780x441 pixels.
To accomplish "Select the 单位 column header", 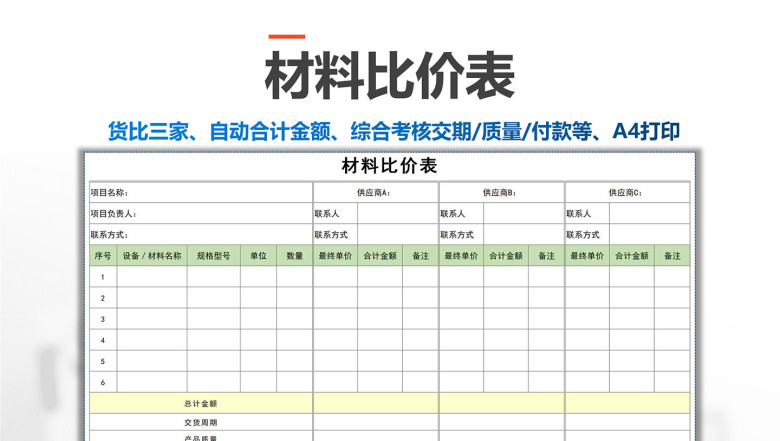I will pos(259,256).
